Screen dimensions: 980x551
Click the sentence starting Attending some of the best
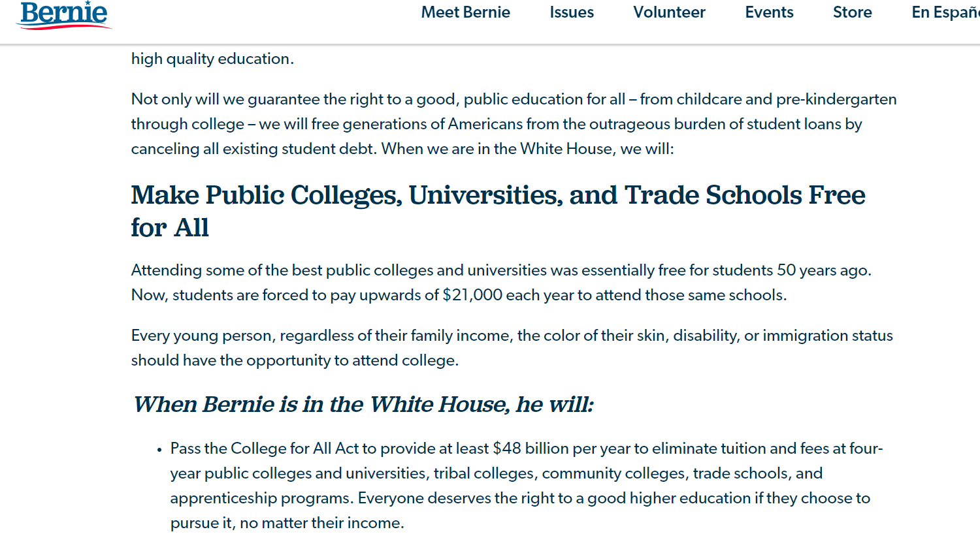[501, 270]
